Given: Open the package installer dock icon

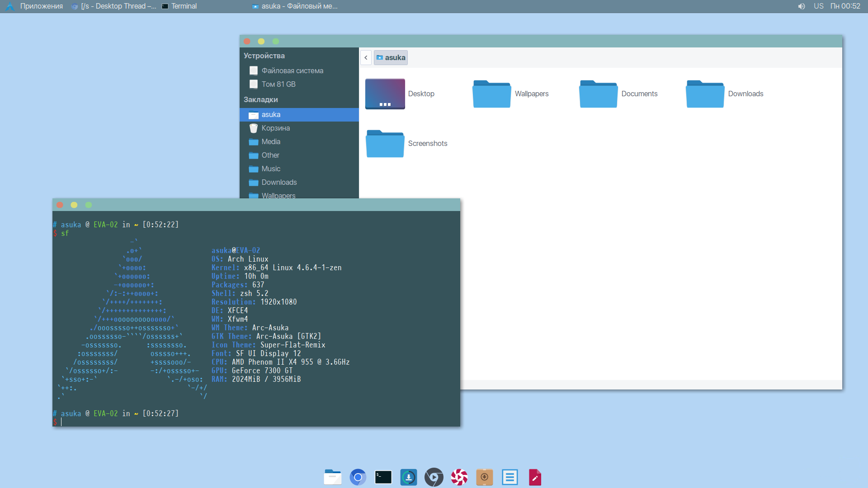Looking at the screenshot, I should point(485,477).
